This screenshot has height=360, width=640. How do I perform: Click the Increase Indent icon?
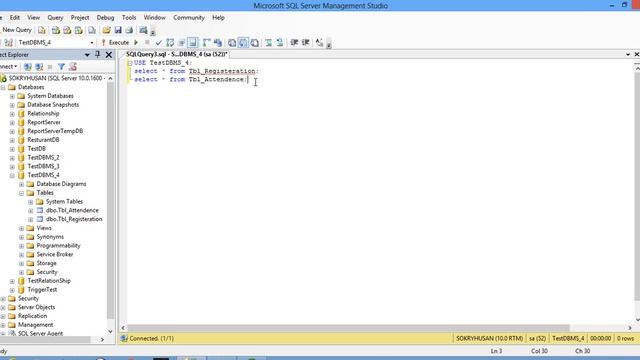click(x=305, y=42)
